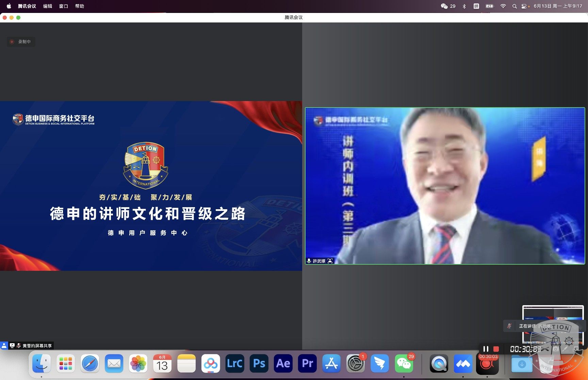Open the 腾讯会议 menu in menu bar
Image resolution: width=588 pixels, height=380 pixels.
(27, 6)
